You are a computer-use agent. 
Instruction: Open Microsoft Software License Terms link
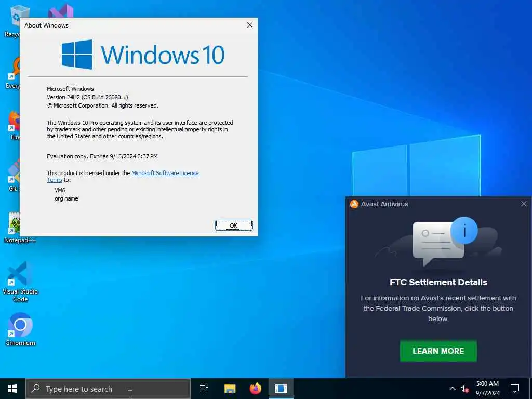pyautogui.click(x=165, y=173)
